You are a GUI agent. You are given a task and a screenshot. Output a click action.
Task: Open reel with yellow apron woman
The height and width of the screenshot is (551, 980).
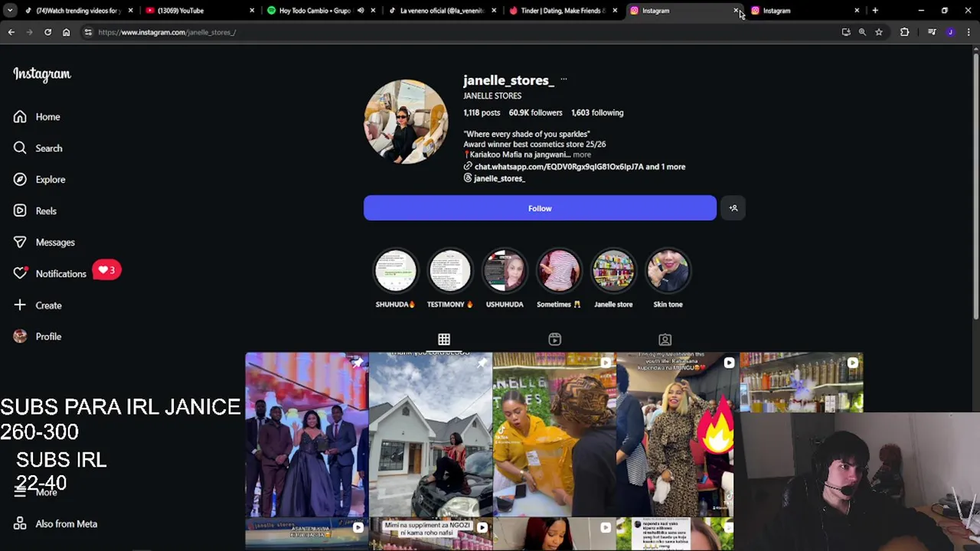point(554,435)
